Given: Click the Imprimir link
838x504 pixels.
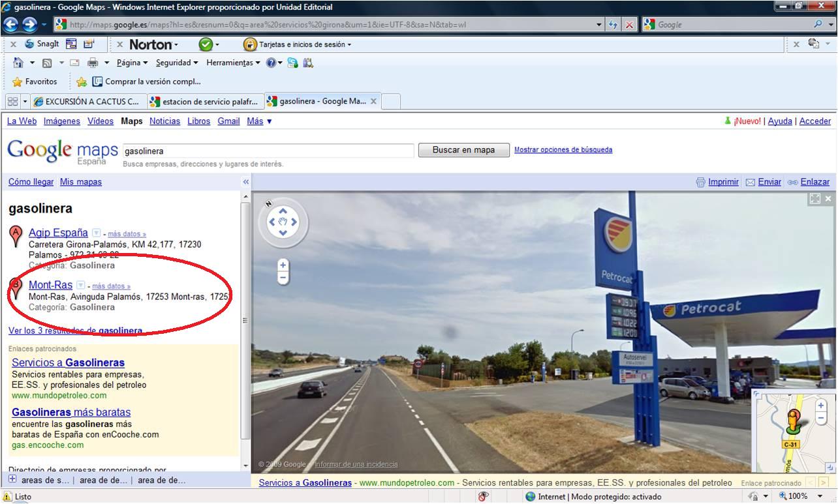Looking at the screenshot, I should pyautogui.click(x=723, y=182).
